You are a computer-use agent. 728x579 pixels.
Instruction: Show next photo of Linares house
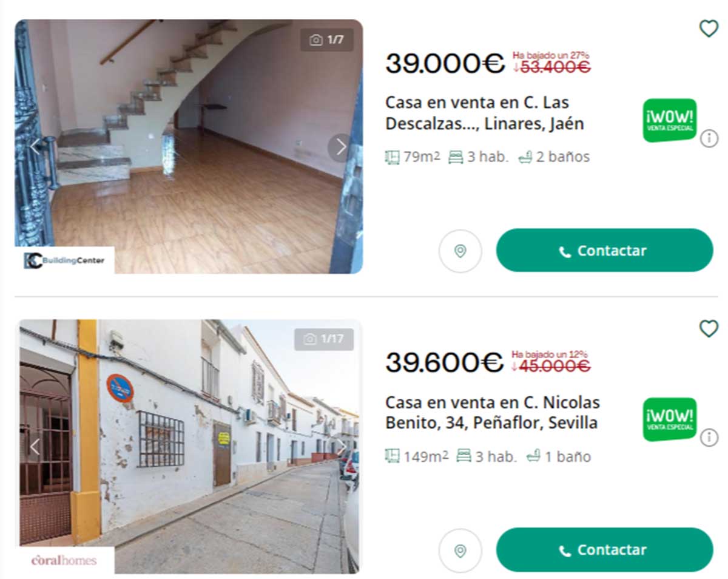coord(341,147)
